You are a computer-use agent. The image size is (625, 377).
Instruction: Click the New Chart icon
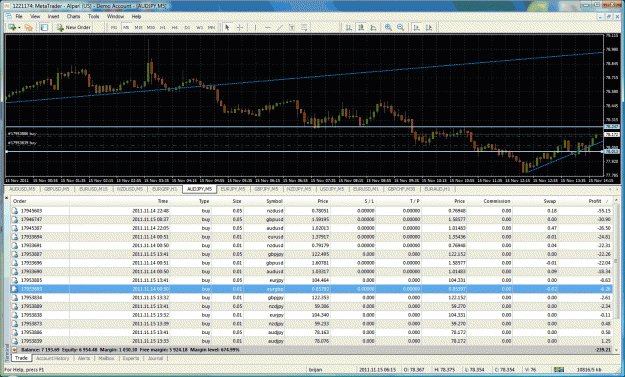coord(12,27)
